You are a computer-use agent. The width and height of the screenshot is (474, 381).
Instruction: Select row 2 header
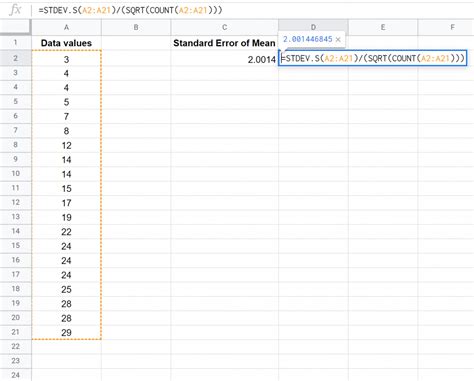tap(15, 58)
